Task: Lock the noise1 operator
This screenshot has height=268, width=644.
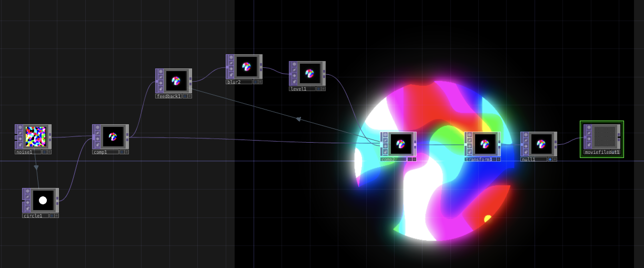Action: click(20, 145)
